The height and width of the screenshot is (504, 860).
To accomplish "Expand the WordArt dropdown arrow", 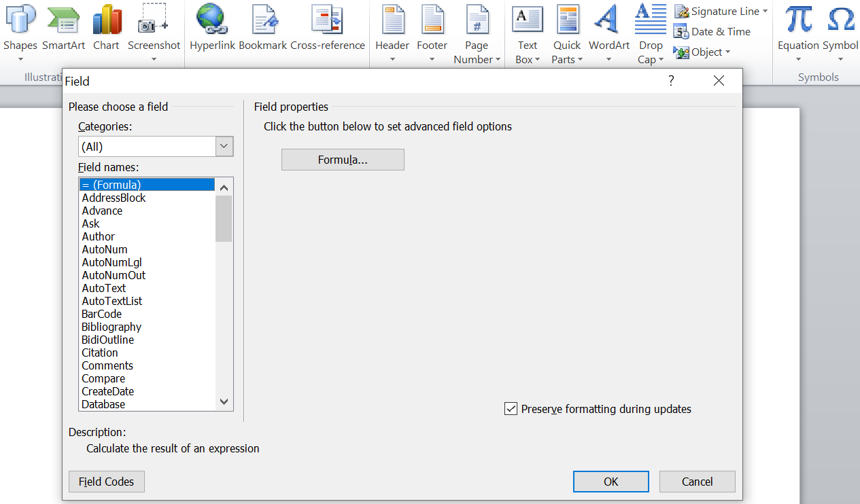I will pyautogui.click(x=609, y=59).
